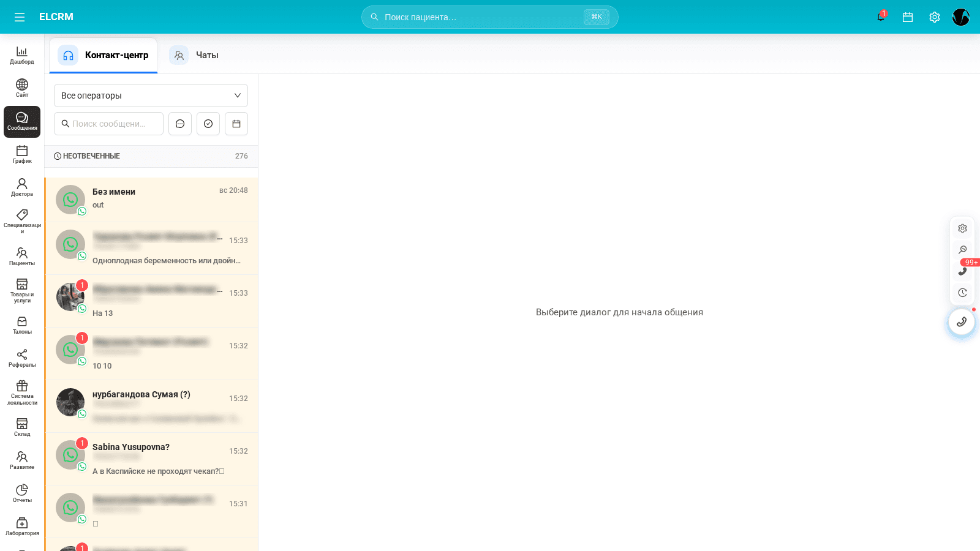Filter chats with the checkmark circle button
The width and height of the screenshot is (980, 551).
[208, 124]
